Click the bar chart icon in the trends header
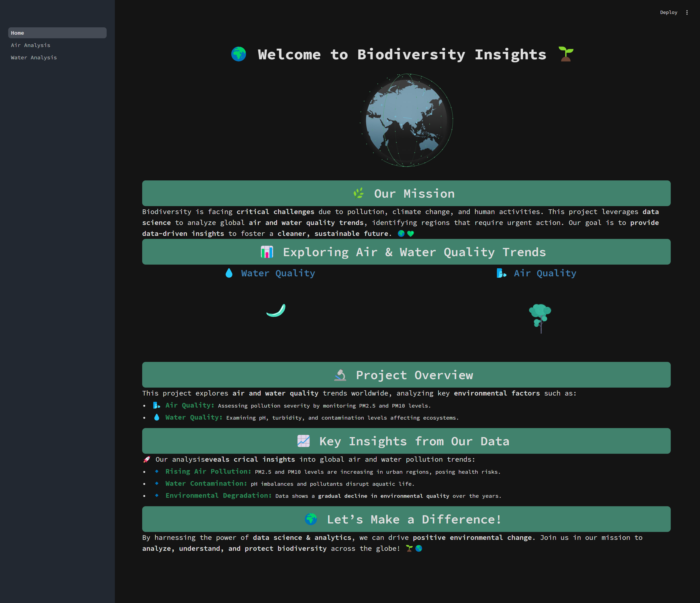700x603 pixels. click(267, 252)
